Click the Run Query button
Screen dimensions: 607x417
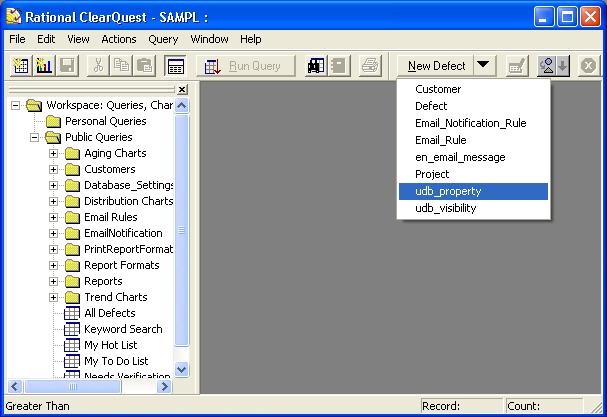[245, 66]
